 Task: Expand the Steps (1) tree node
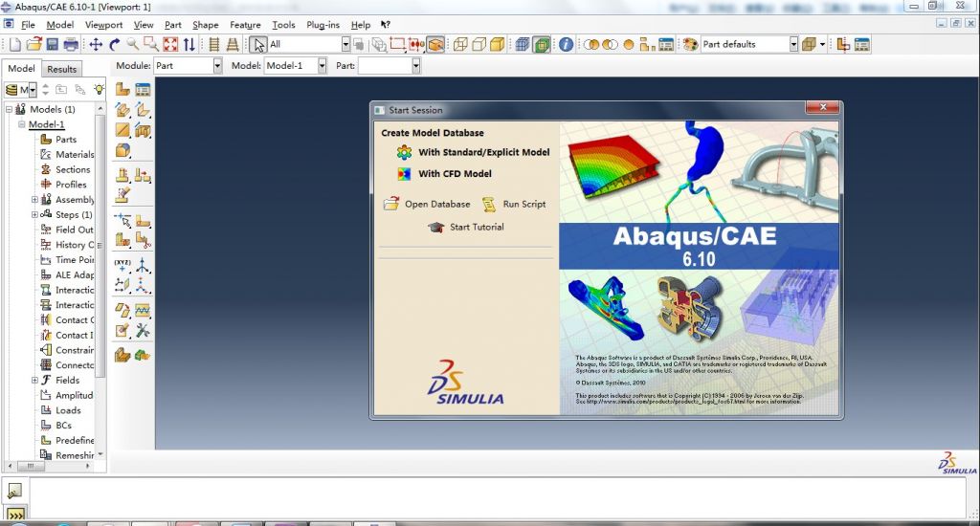(35, 215)
